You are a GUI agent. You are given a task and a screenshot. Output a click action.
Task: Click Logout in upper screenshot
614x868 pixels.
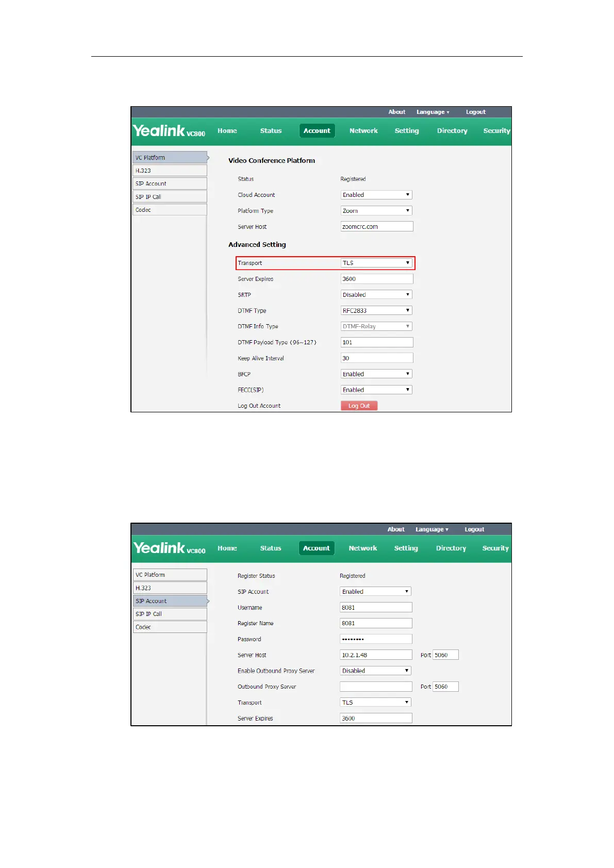point(476,112)
